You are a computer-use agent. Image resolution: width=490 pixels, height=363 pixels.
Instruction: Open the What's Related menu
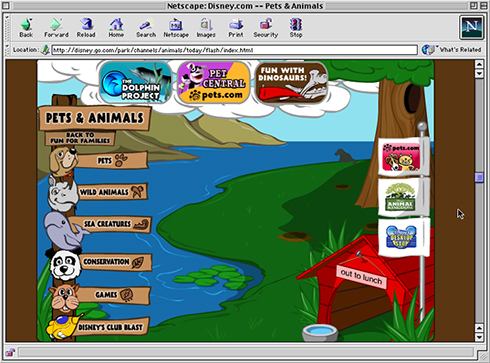pyautogui.click(x=452, y=50)
